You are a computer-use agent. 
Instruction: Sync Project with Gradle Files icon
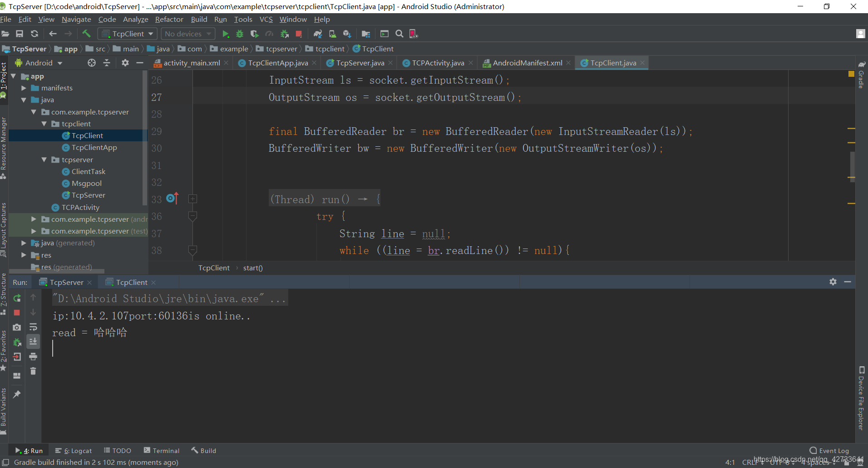pos(318,34)
